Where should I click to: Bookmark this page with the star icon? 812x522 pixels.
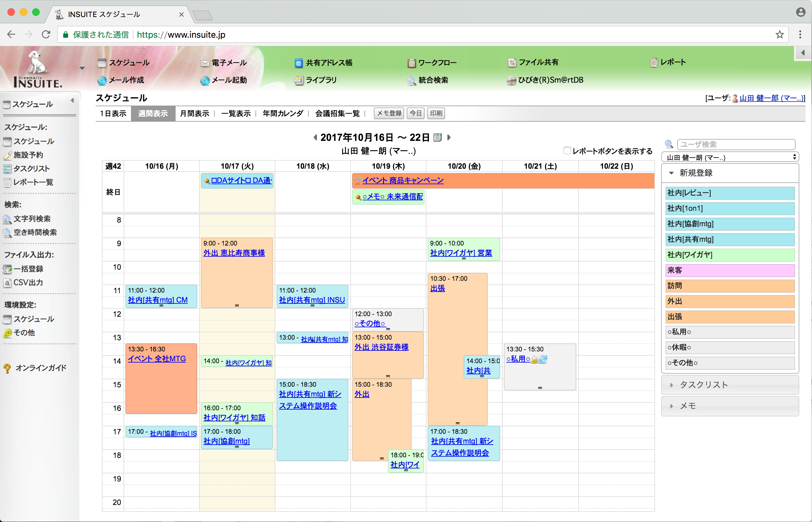pos(779,35)
